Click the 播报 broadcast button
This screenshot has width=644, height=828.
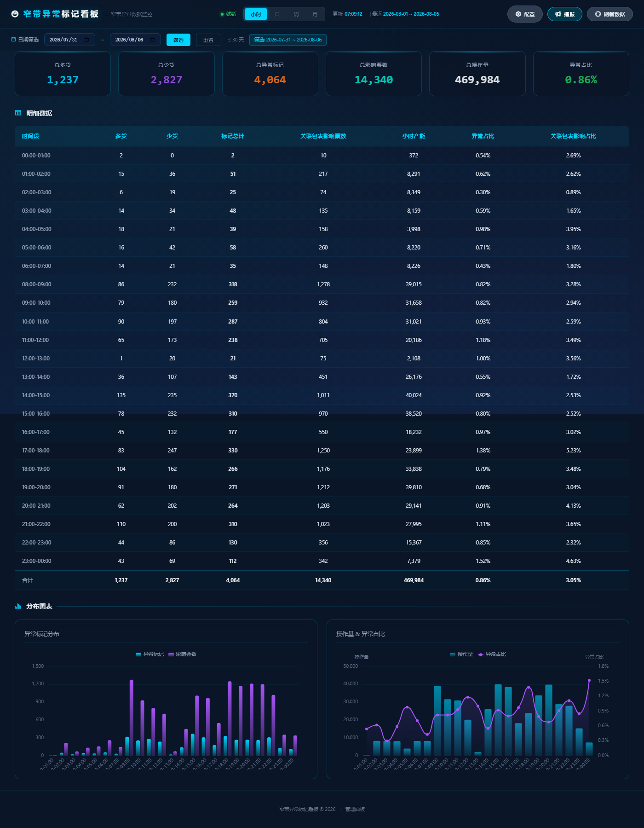coord(565,14)
